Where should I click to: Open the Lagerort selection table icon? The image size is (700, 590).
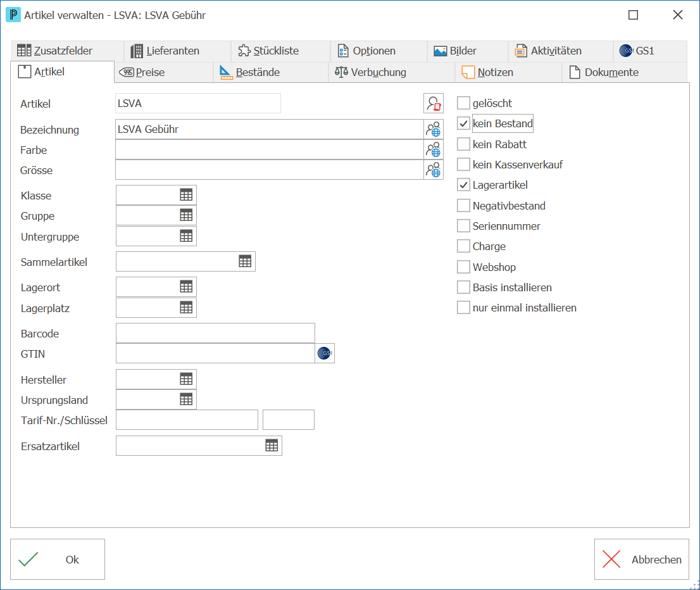[x=186, y=287]
